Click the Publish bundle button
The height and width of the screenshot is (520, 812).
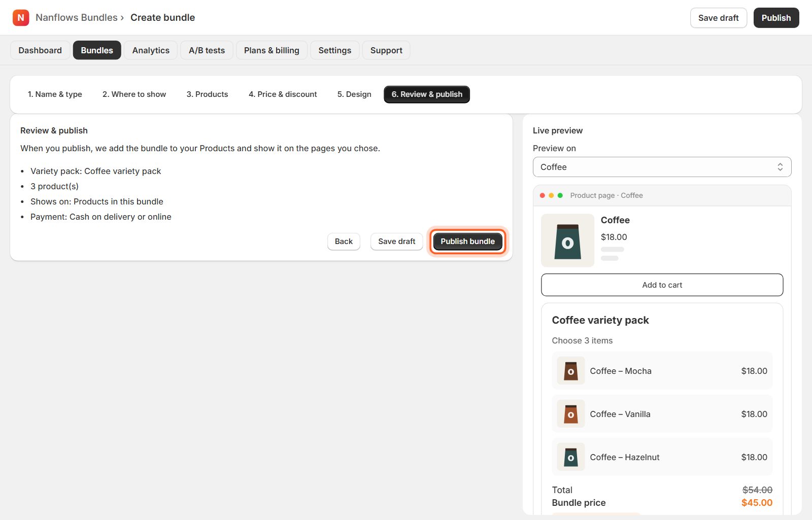pyautogui.click(x=467, y=241)
